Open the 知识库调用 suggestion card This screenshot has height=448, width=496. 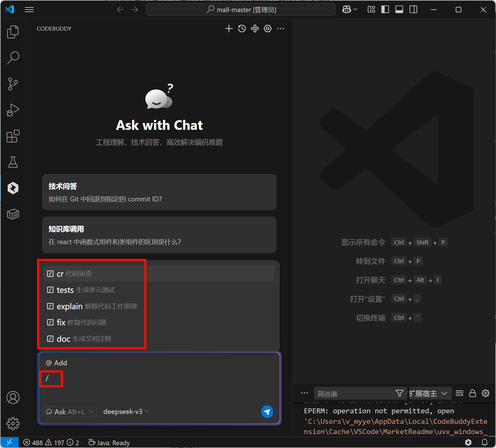click(x=159, y=235)
